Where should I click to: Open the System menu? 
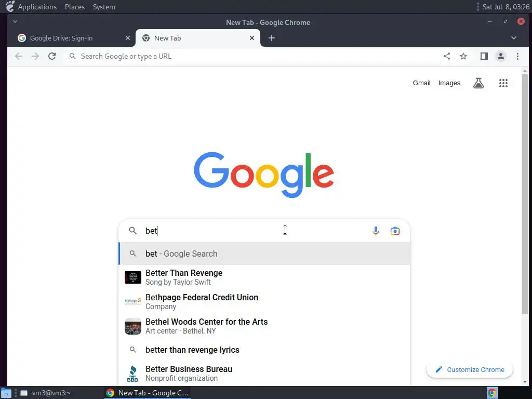coord(104,7)
